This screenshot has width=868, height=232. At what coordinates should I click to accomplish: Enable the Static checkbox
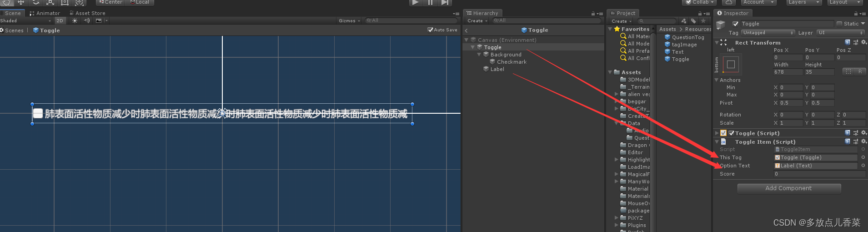(839, 24)
